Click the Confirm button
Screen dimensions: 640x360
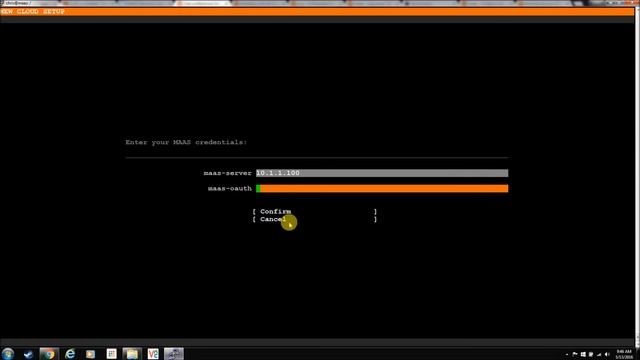[314, 211]
